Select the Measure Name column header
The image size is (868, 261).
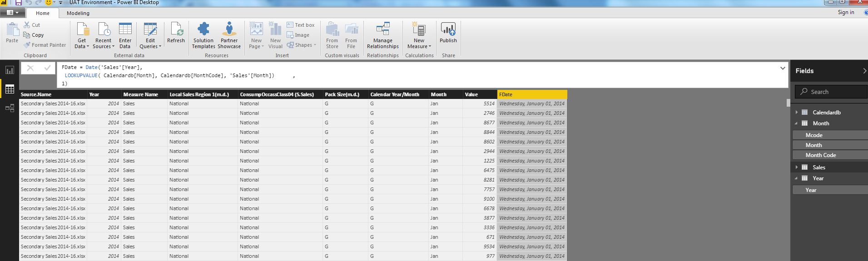[144, 94]
